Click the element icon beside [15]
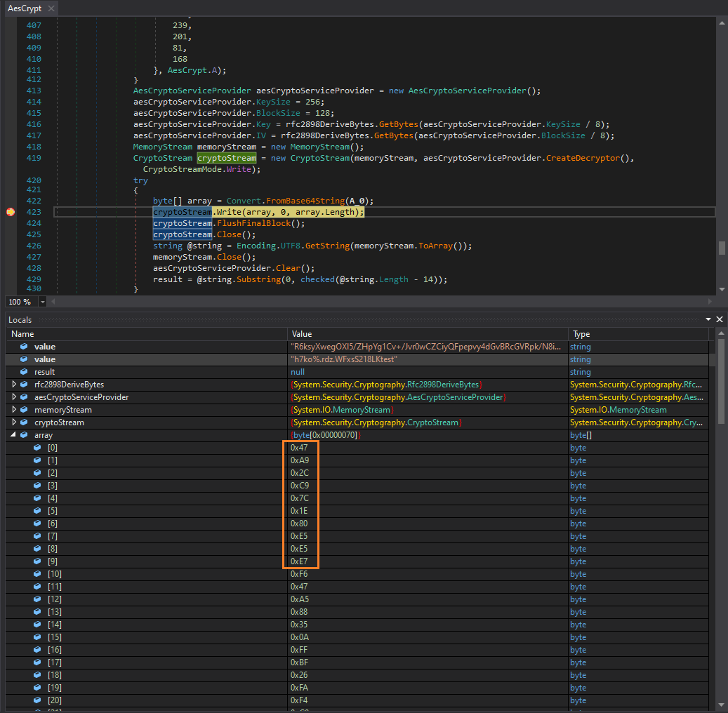The image size is (728, 713). (x=38, y=637)
